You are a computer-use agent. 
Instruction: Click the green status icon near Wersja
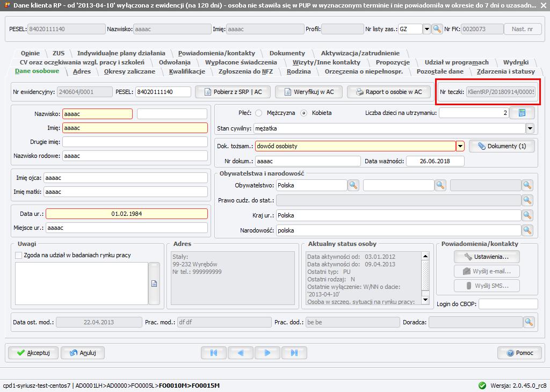pos(482,386)
